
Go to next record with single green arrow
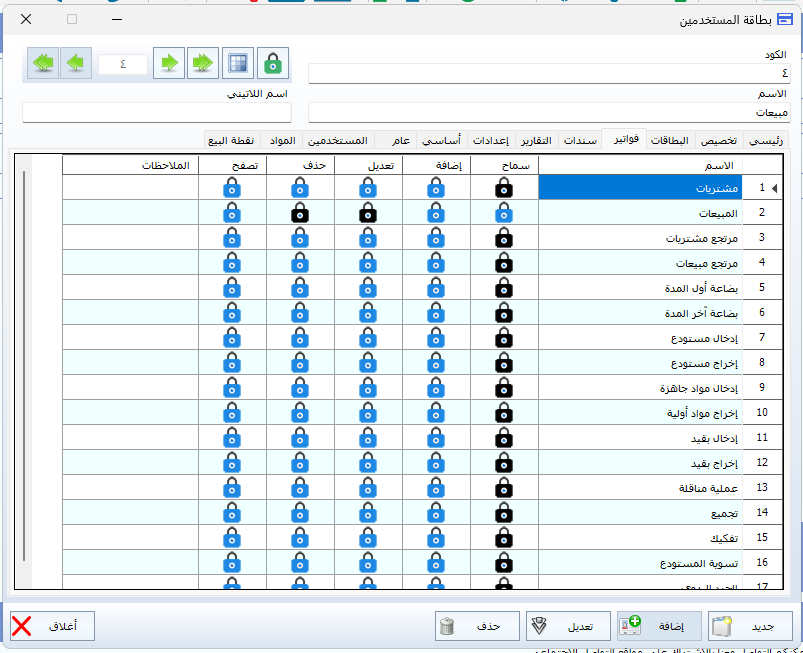[170, 63]
